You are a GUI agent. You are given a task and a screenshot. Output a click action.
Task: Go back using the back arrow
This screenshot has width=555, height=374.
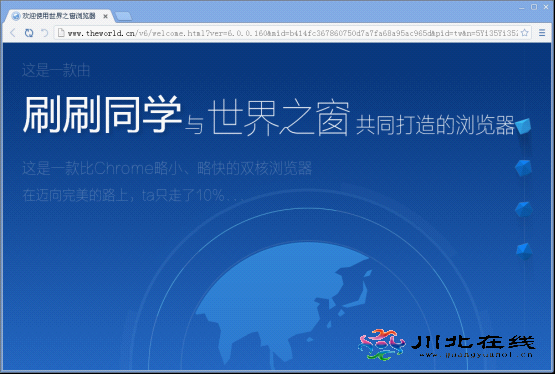coord(13,33)
